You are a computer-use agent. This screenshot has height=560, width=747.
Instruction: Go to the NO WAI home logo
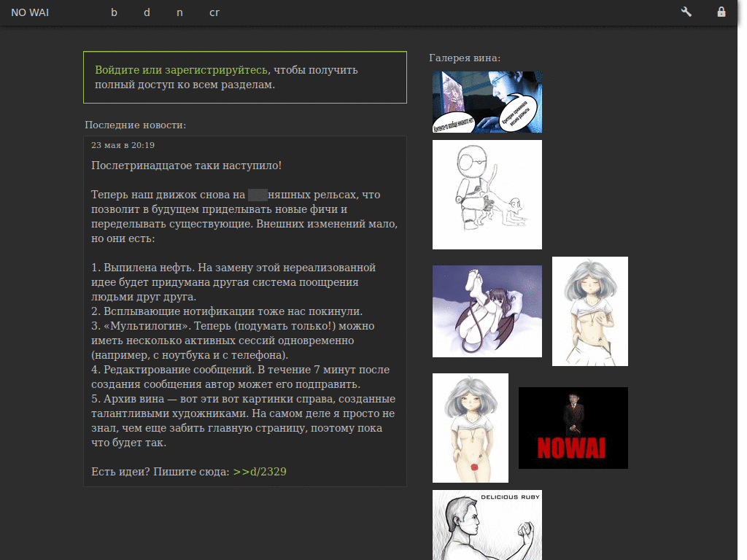tap(30, 12)
